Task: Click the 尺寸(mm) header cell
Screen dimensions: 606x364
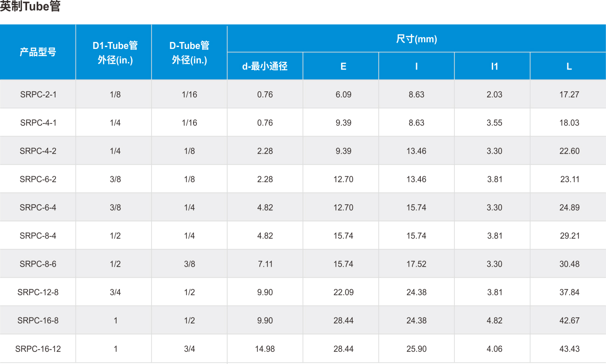Action: 417,39
